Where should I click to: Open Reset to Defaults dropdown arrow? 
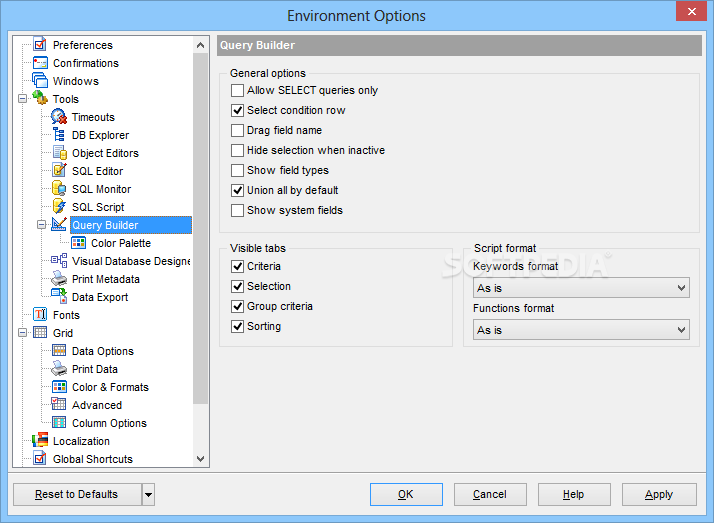pos(148,494)
